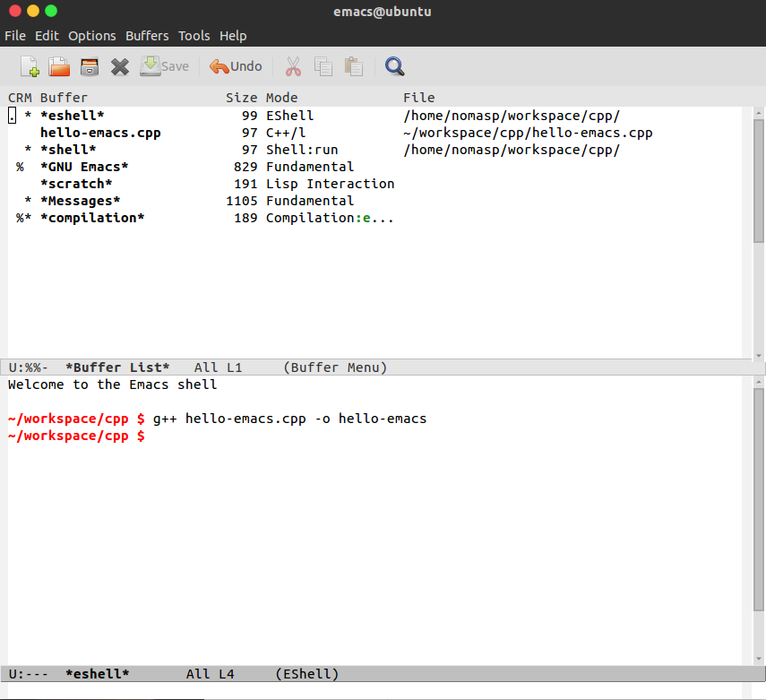Screen dimensions: 766x700
Task: Sort by the File column header
Action: 419,98
